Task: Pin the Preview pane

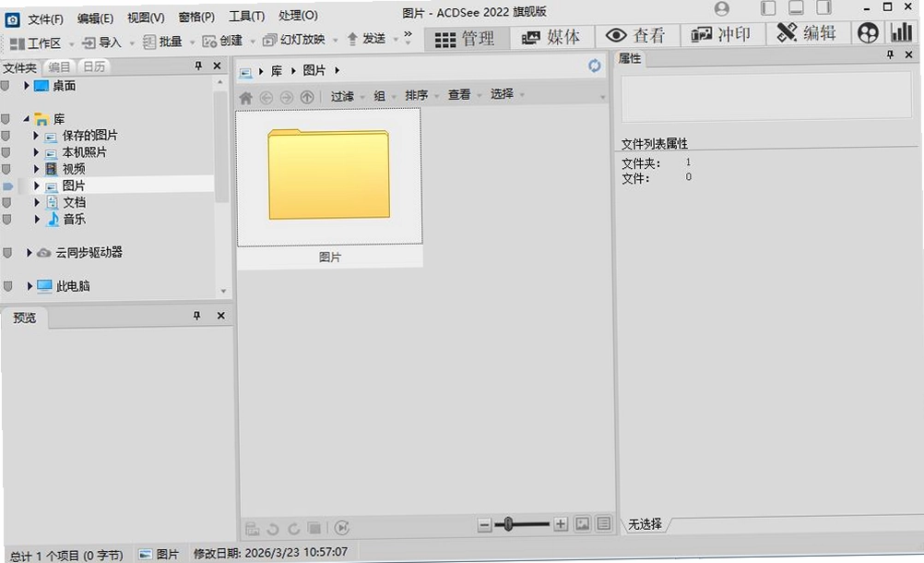Action: [196, 316]
